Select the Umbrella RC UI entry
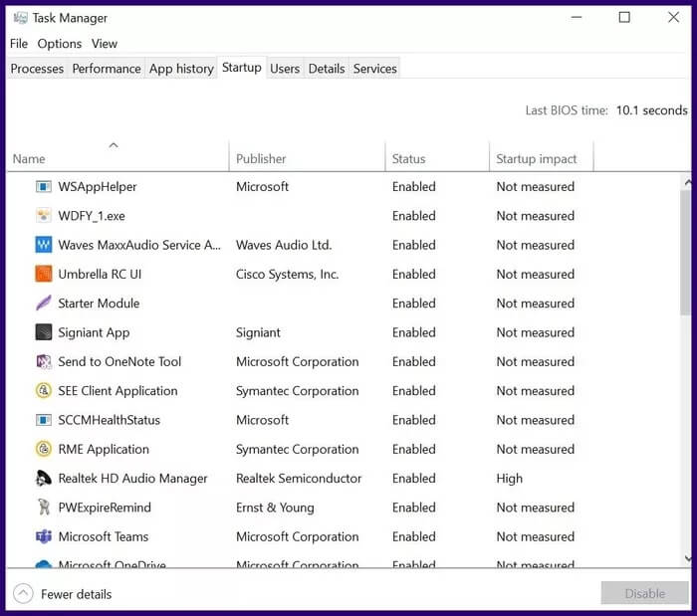The height and width of the screenshot is (616, 697). point(100,274)
